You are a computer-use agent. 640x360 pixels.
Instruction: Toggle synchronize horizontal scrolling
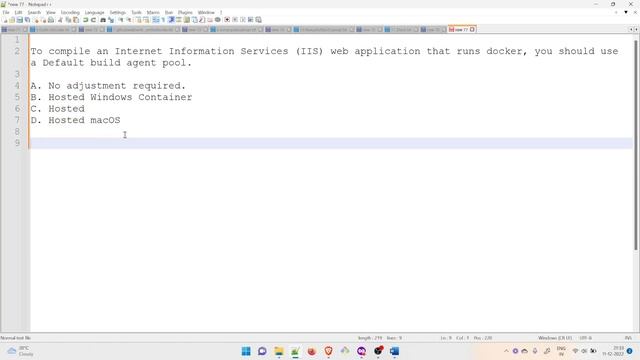click(146, 20)
